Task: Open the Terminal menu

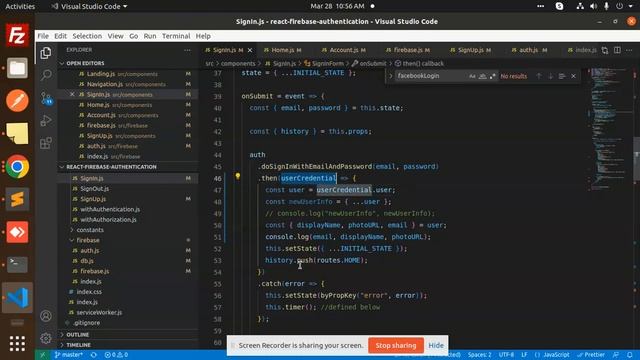Action: pyautogui.click(x=176, y=36)
